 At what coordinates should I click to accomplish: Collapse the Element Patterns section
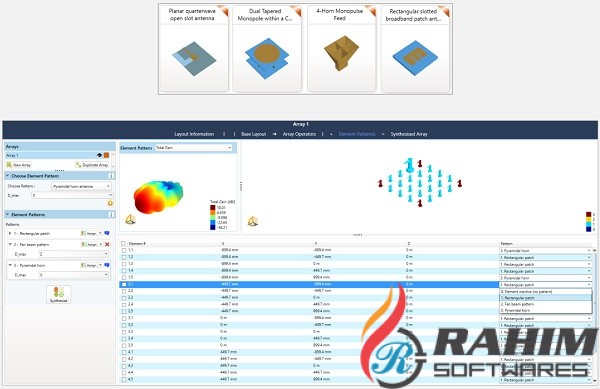click(7, 215)
